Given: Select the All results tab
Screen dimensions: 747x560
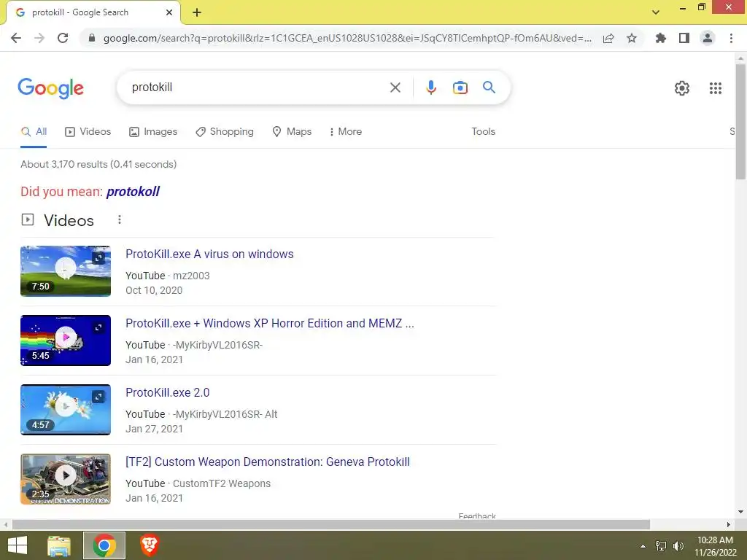Looking at the screenshot, I should 34,132.
